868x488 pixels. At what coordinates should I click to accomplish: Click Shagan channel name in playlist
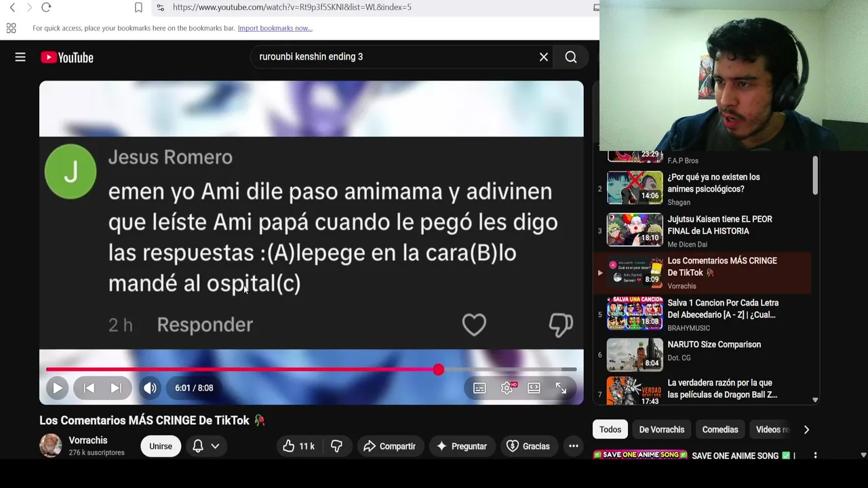679,202
